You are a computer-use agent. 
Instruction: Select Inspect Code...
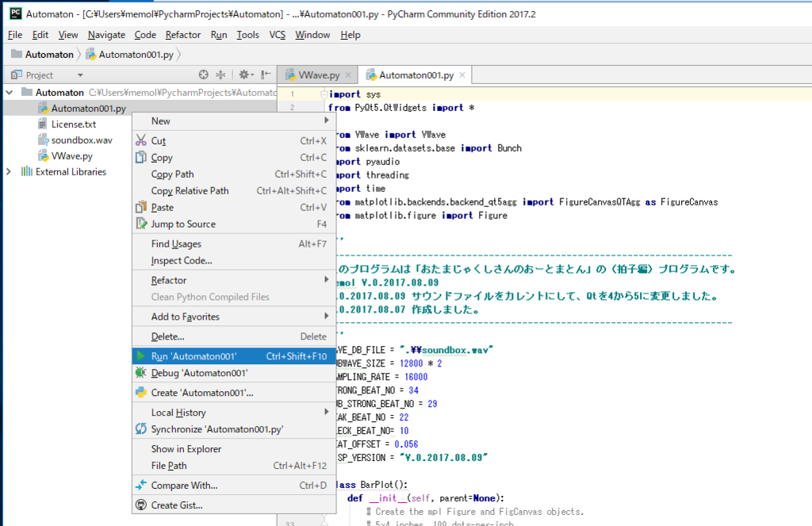tap(234, 260)
